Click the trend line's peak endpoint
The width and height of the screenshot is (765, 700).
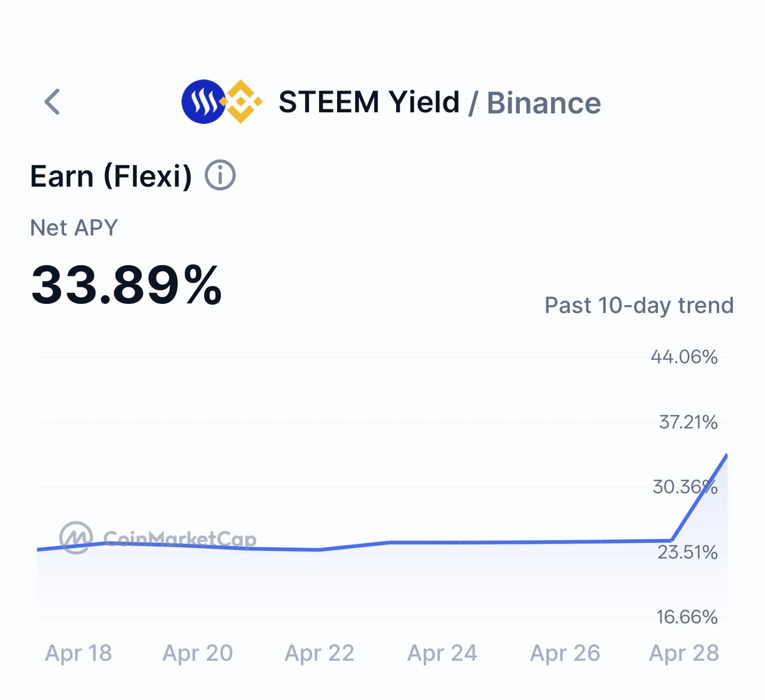726,456
